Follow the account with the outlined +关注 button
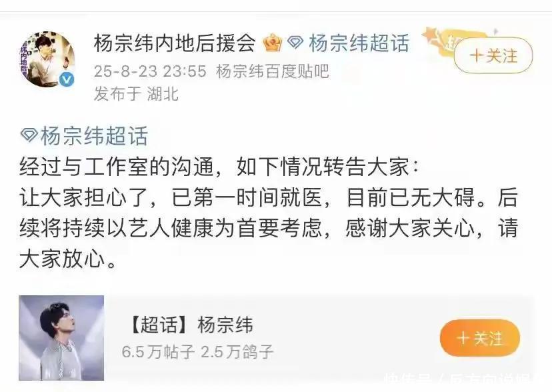552x392 pixels. pos(493,55)
